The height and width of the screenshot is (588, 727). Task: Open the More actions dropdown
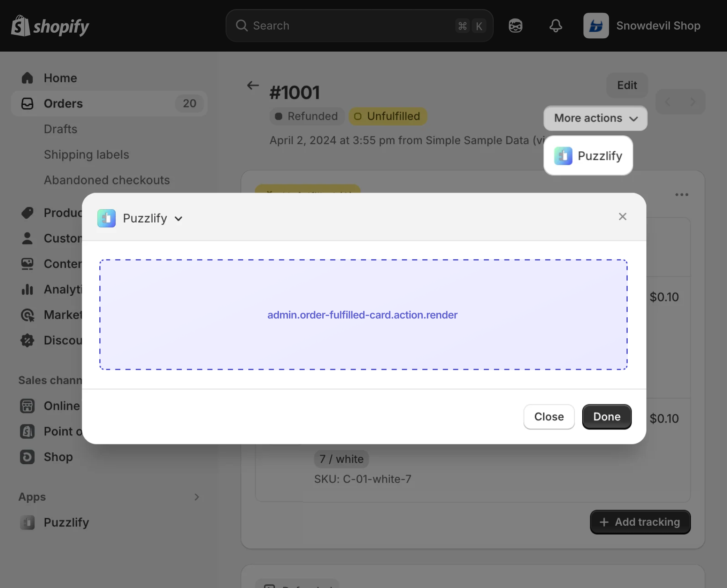coord(596,118)
